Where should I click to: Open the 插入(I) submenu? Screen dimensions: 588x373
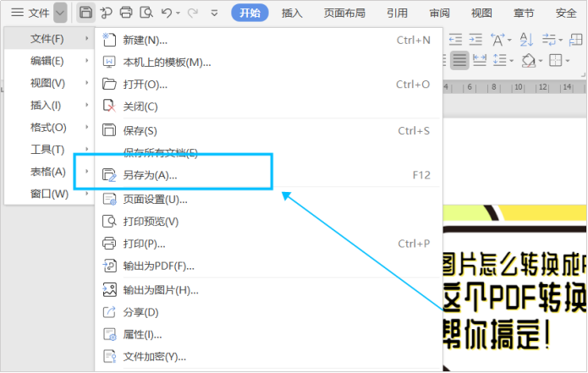[x=49, y=106]
